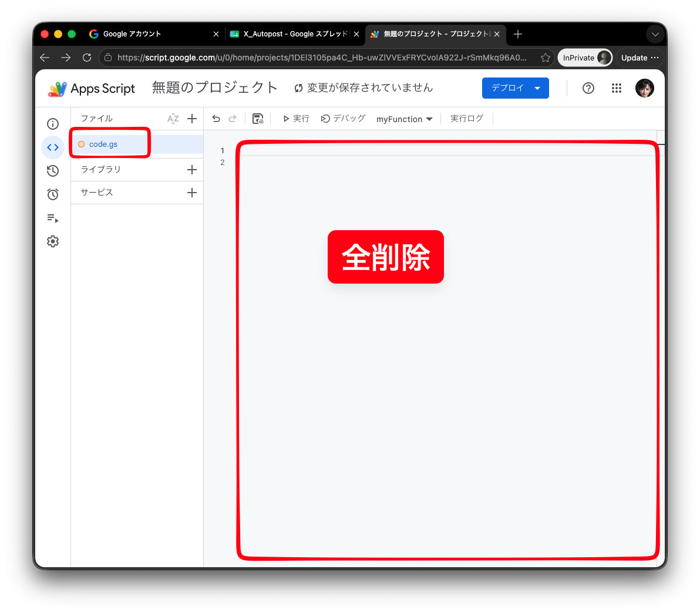Viewport: 700px width, 613px height.
Task: Go forward in browser
Action: pos(66,58)
